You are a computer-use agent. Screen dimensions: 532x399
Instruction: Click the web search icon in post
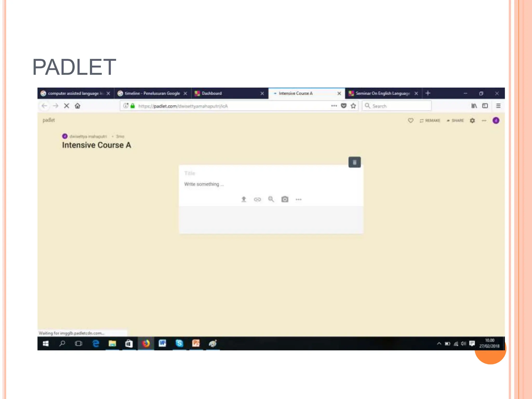(271, 199)
